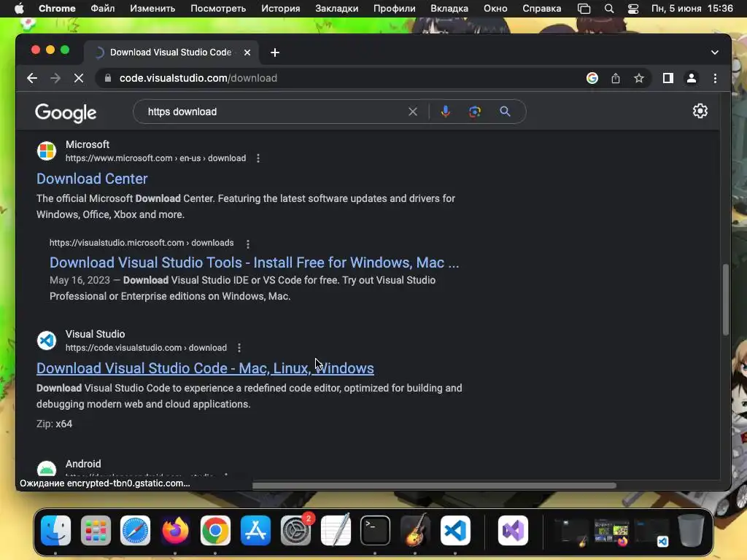
Task: Open more options for Microsoft result
Action: [x=258, y=158]
